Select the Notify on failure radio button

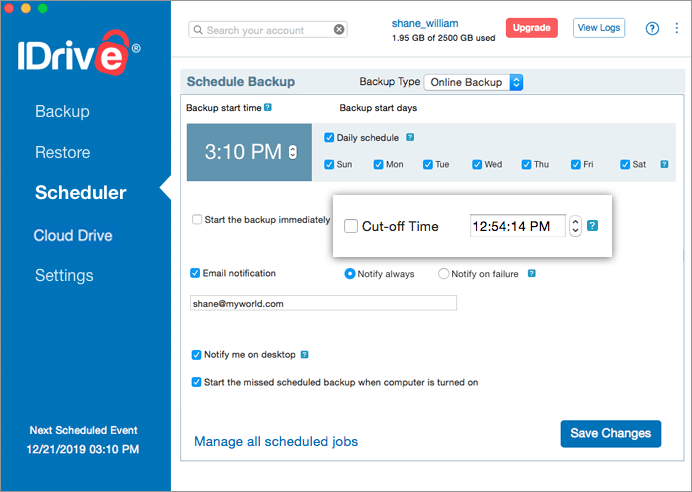pyautogui.click(x=443, y=274)
